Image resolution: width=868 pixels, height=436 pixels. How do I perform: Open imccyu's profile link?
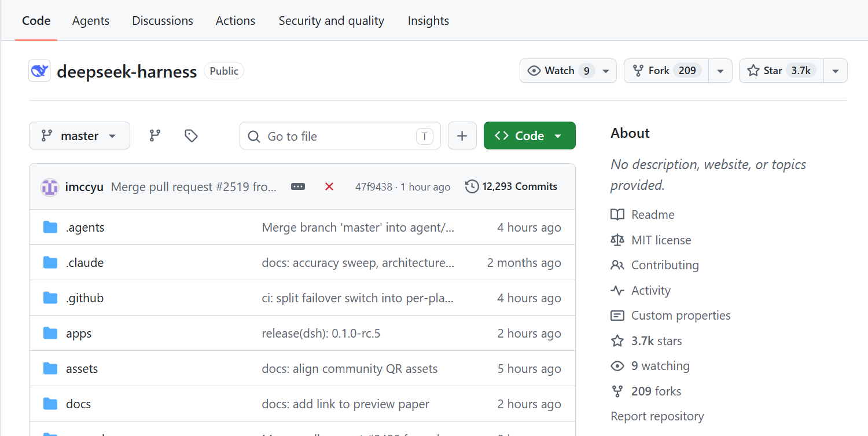(x=84, y=187)
